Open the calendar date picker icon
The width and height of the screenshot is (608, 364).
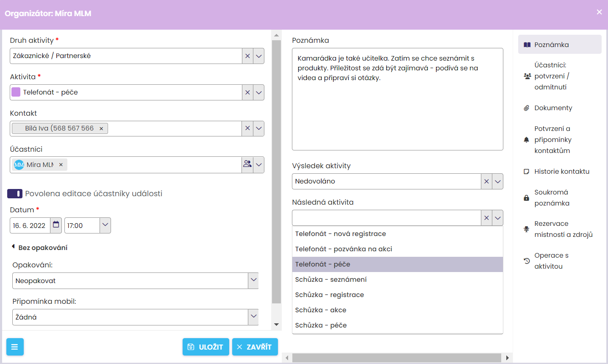56,225
